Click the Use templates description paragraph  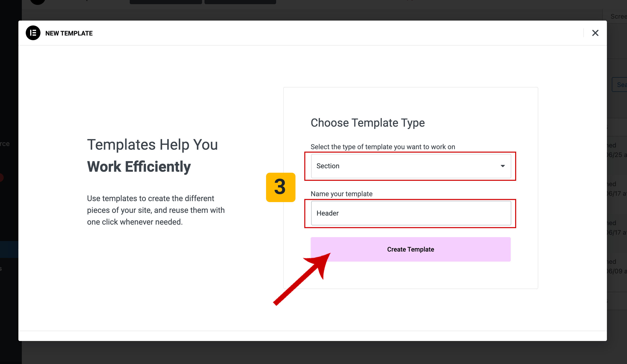(x=156, y=210)
